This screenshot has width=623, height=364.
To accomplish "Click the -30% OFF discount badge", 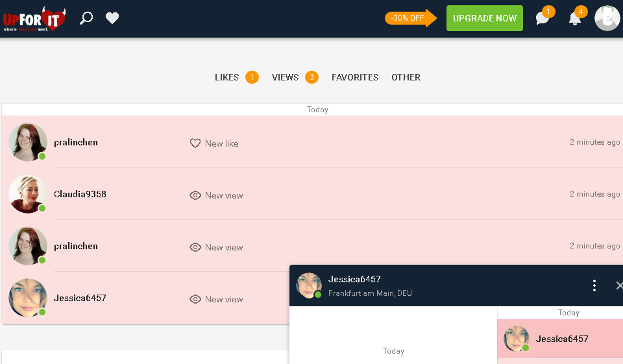I will tap(408, 18).
